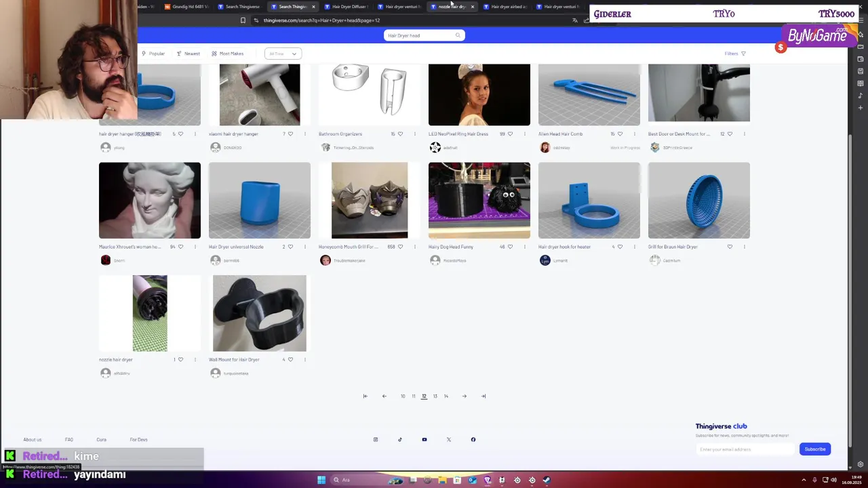868x488 pixels.
Task: Open the Honeycomb Mouth Grill thumbnail
Action: [x=370, y=201]
